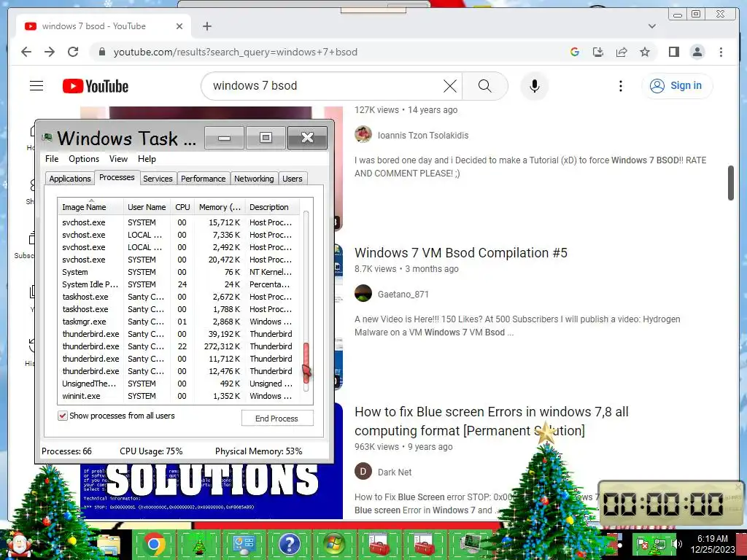Open the Christmas tree taskbar app
This screenshot has height=560, width=747.
pos(199,544)
